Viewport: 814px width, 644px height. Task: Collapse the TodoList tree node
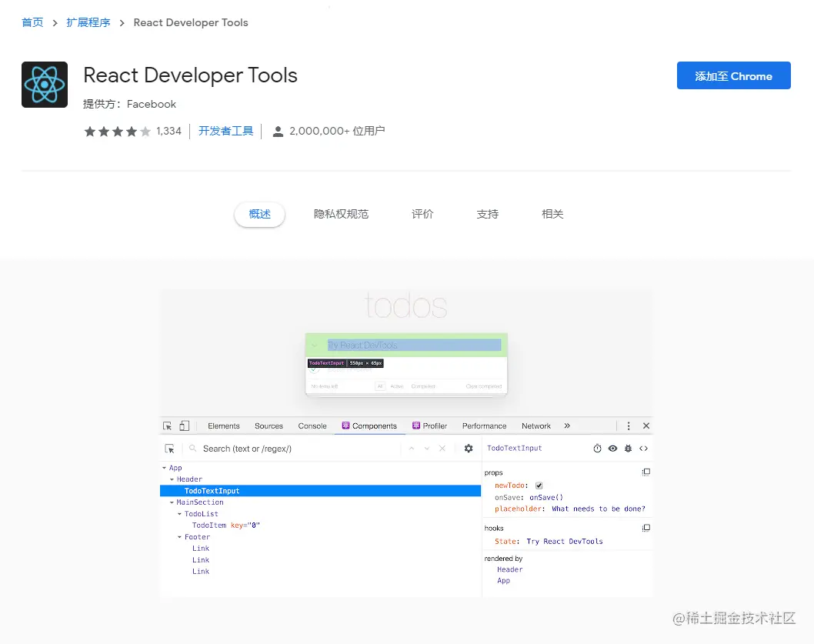pos(179,514)
